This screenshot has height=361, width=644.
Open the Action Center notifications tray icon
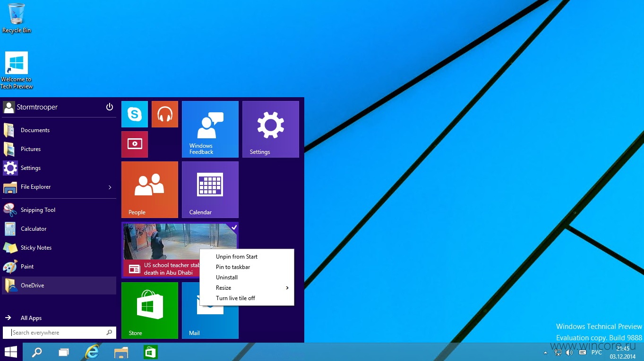pos(582,353)
